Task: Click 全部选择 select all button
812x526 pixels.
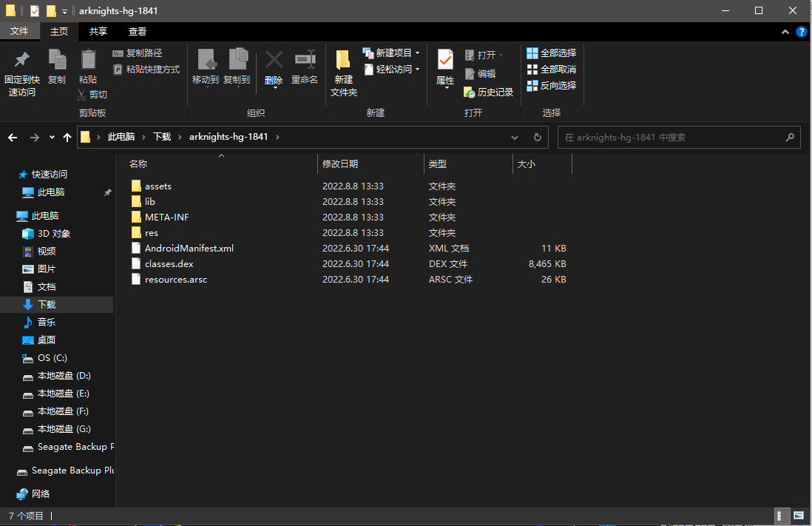Action: point(551,53)
